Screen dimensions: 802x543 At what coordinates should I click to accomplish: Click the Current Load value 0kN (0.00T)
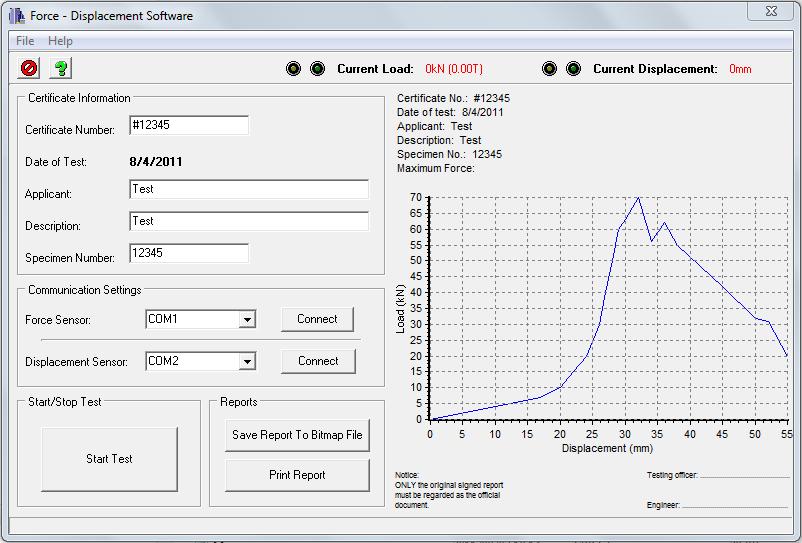(454, 69)
